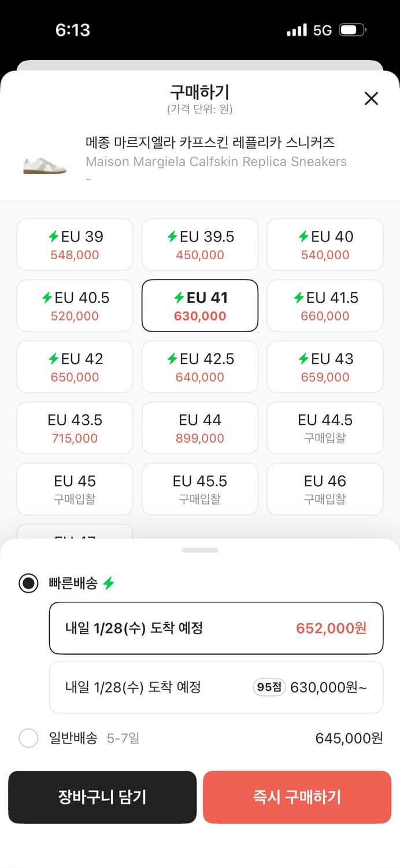Select the 일반배송 standard delivery radio button

coord(28,738)
